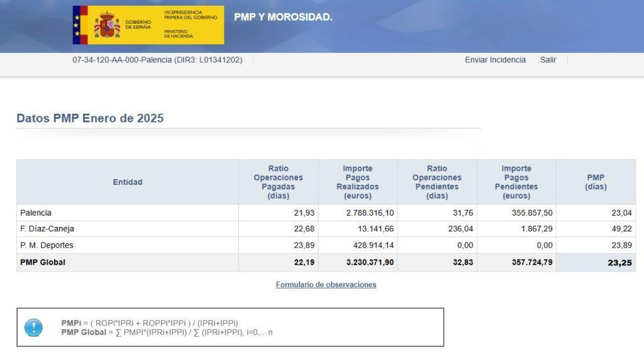The image size is (644, 352).
Task: Select the PMP (días) column header
Action: coord(595,182)
